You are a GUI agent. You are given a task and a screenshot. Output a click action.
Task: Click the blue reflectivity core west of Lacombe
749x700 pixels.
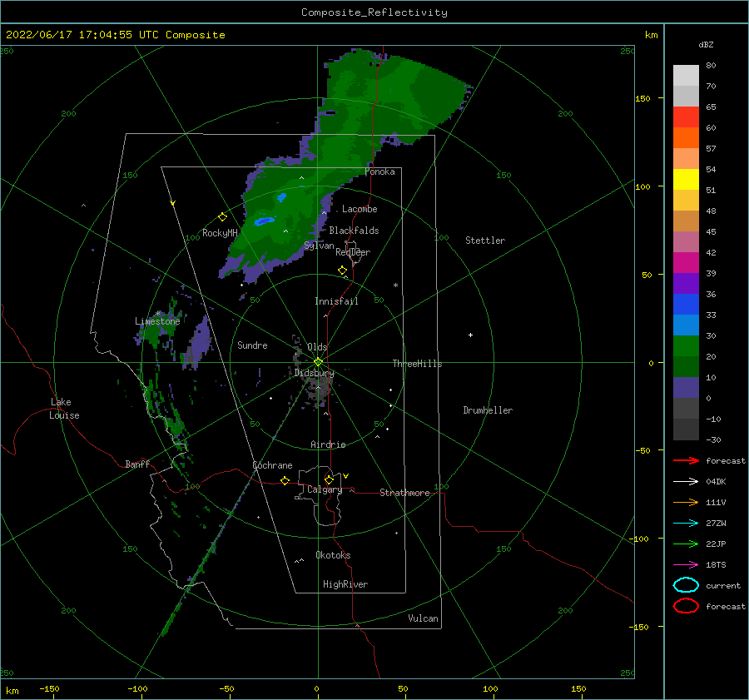click(x=264, y=221)
